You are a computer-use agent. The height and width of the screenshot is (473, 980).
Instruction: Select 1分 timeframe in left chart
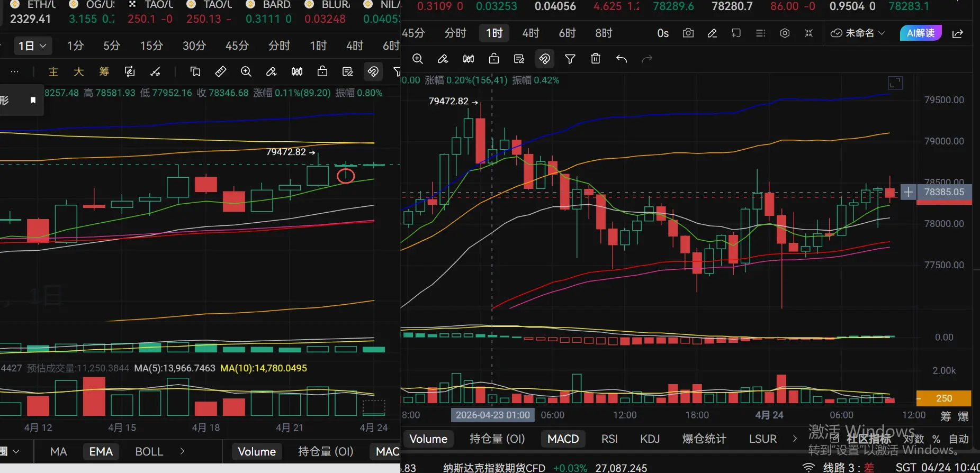point(75,46)
